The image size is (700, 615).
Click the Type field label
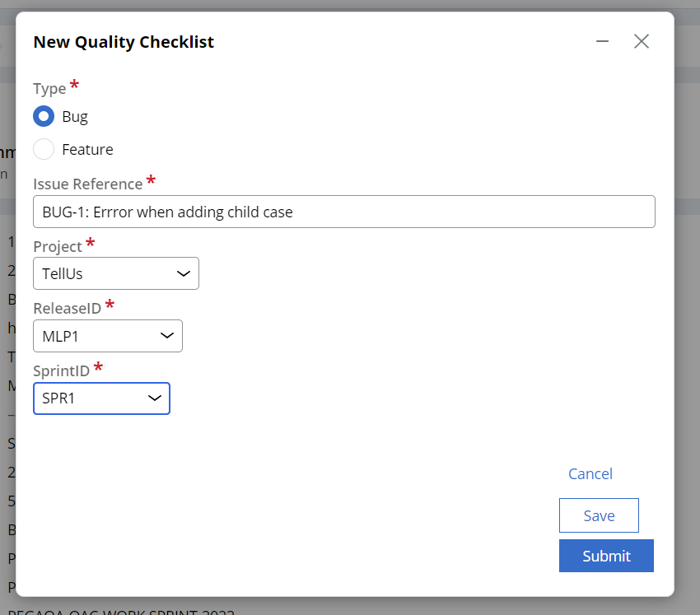[49, 88]
